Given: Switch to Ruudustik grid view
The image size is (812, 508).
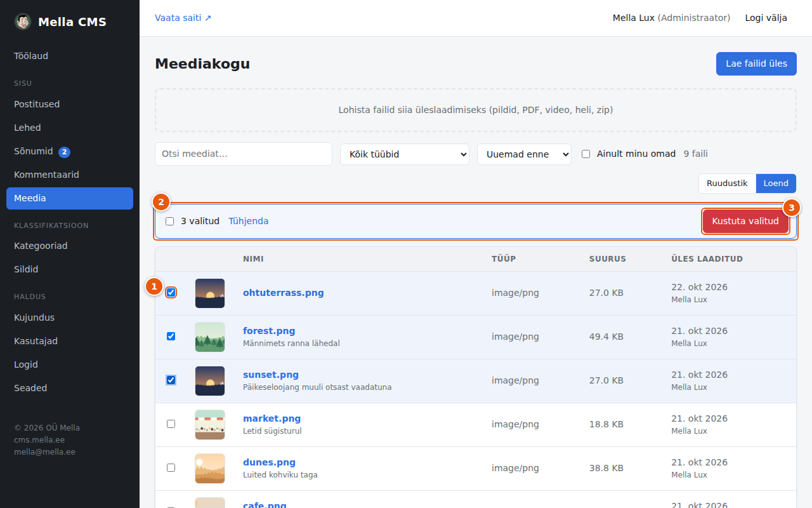Looking at the screenshot, I should click(727, 184).
